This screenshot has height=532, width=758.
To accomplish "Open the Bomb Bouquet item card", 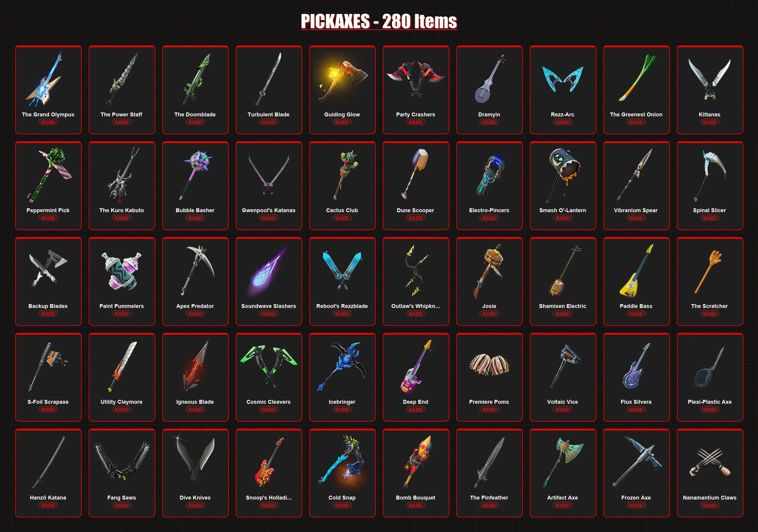I will (416, 473).
